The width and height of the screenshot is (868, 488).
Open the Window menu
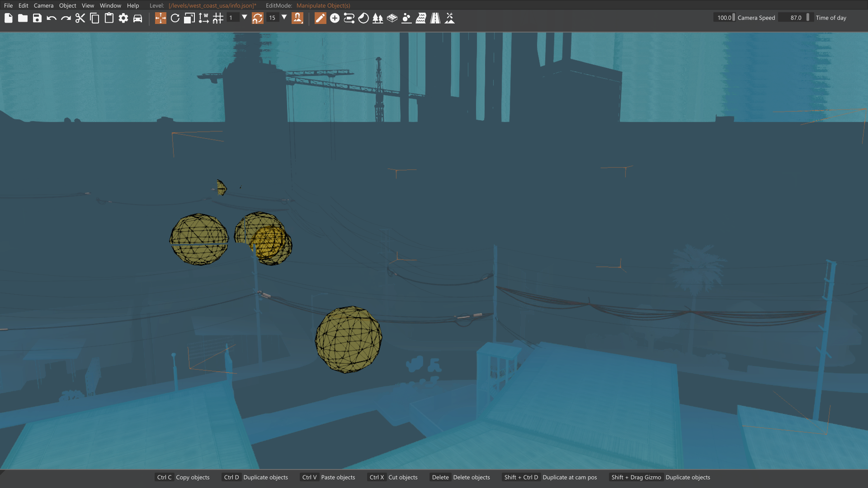click(110, 5)
